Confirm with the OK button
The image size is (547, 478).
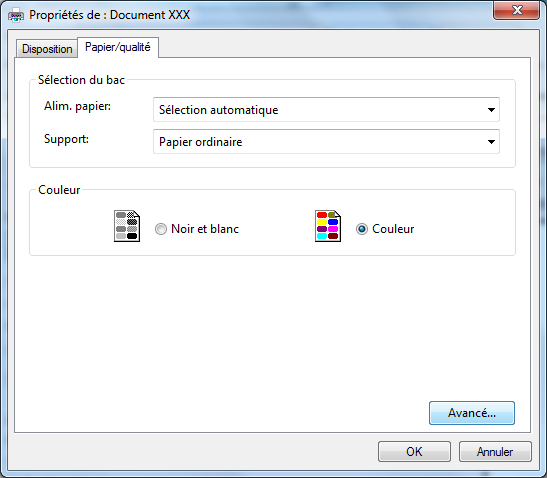point(414,452)
